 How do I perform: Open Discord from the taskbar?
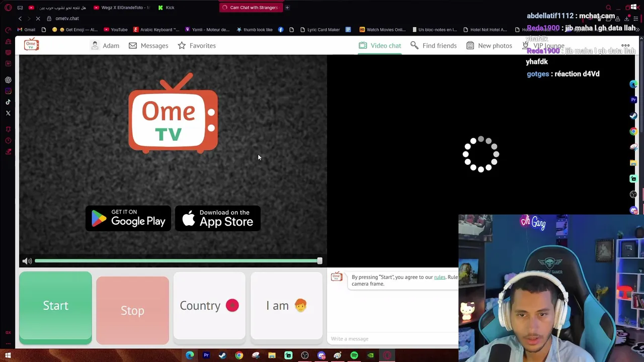click(321, 355)
